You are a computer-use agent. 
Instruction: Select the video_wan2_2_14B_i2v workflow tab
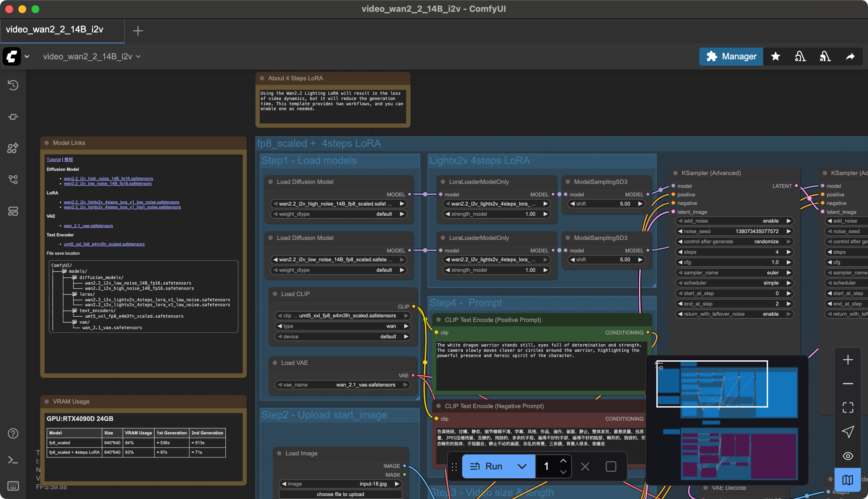pos(55,30)
